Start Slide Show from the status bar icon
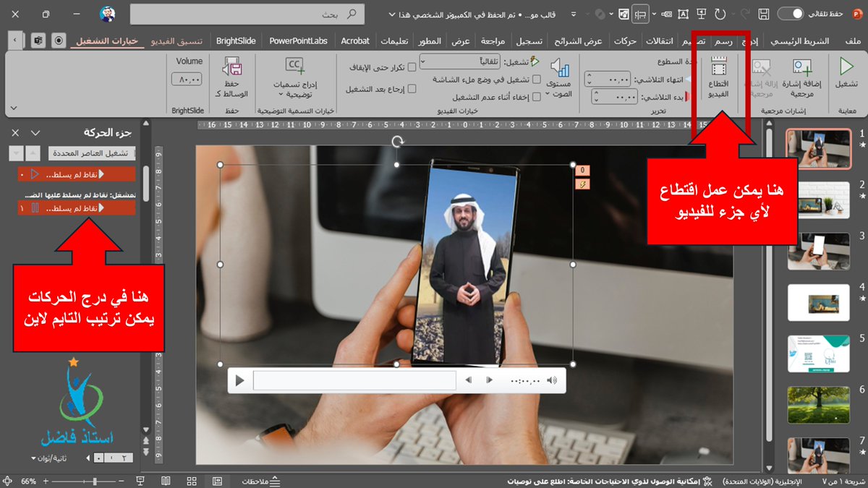The image size is (868, 488). 140,481
